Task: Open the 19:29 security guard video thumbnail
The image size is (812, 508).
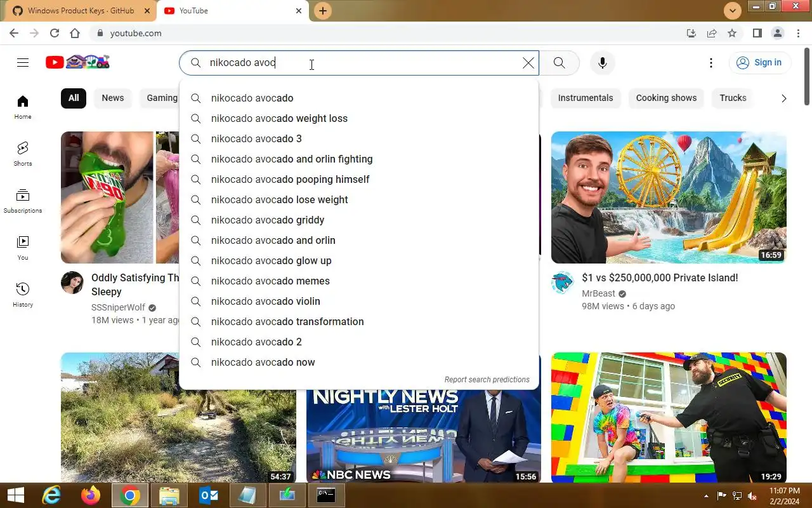Action: 669,418
